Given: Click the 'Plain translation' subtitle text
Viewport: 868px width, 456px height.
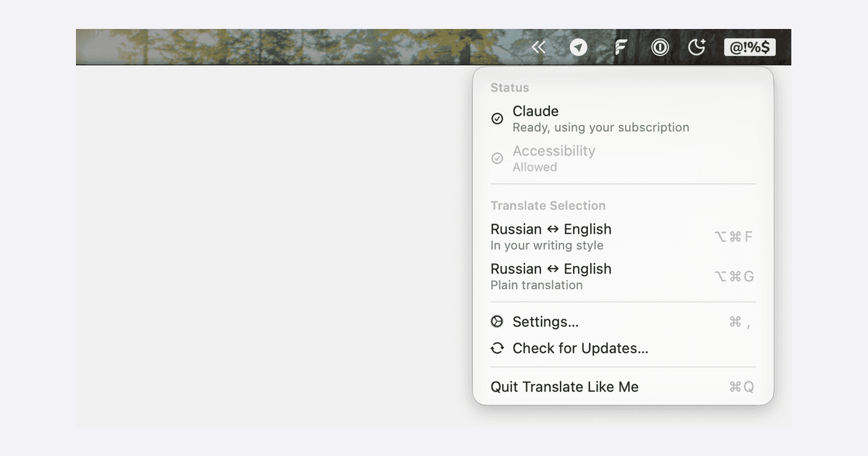Looking at the screenshot, I should click(x=537, y=285).
